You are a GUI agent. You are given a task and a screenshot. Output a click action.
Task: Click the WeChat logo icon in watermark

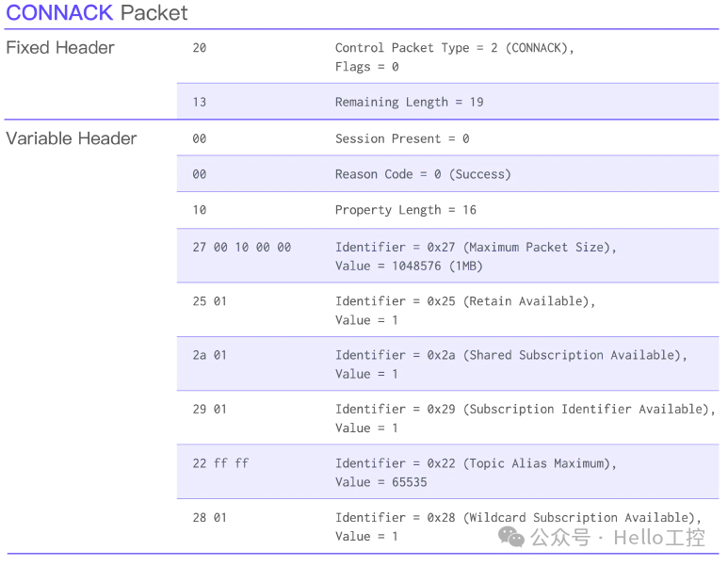click(x=511, y=537)
